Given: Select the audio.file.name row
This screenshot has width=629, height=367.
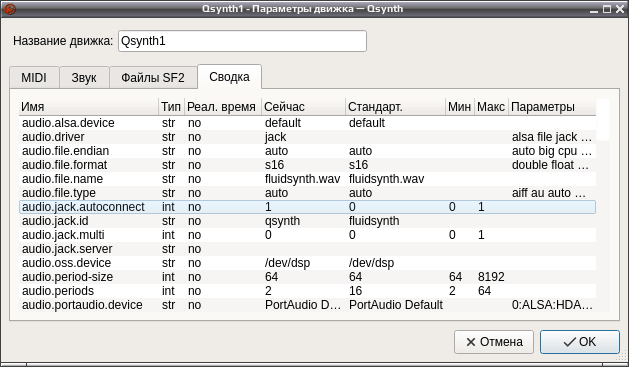Looking at the screenshot, I should tap(307, 179).
